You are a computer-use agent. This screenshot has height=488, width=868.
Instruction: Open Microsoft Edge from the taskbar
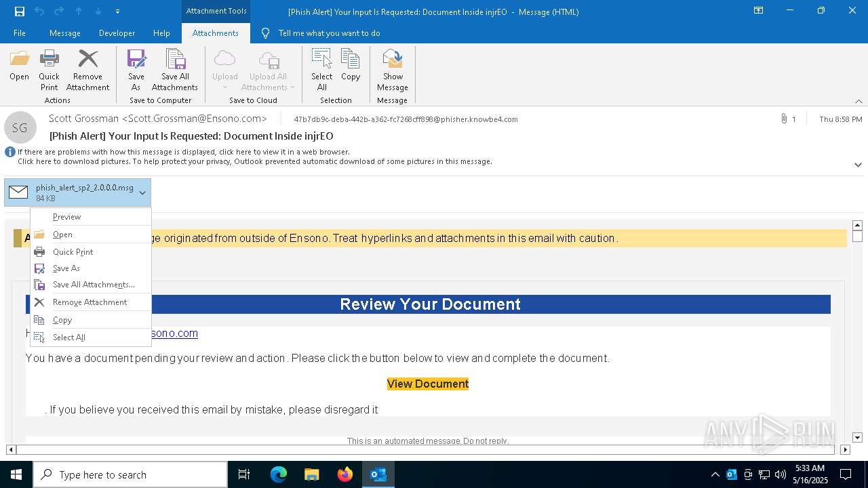(279, 474)
